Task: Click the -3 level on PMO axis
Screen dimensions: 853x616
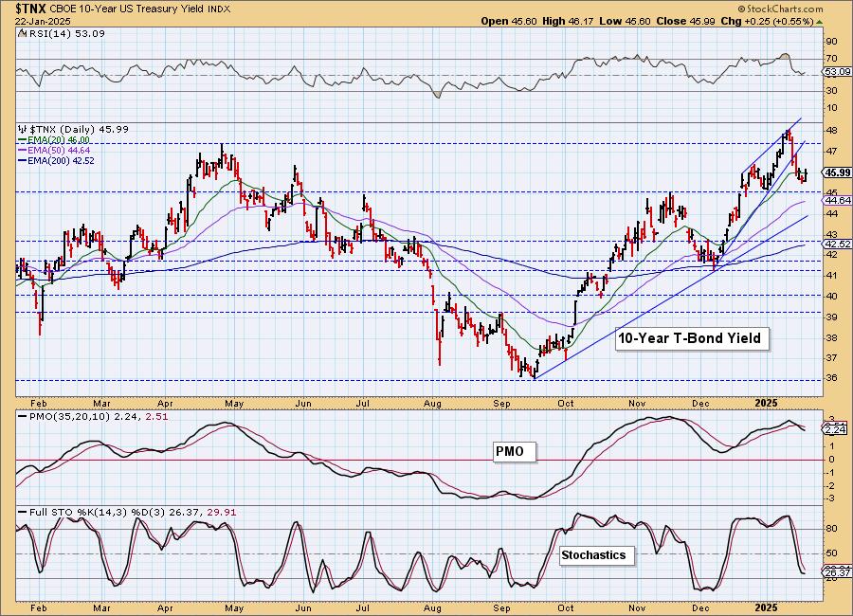Action: [830, 498]
